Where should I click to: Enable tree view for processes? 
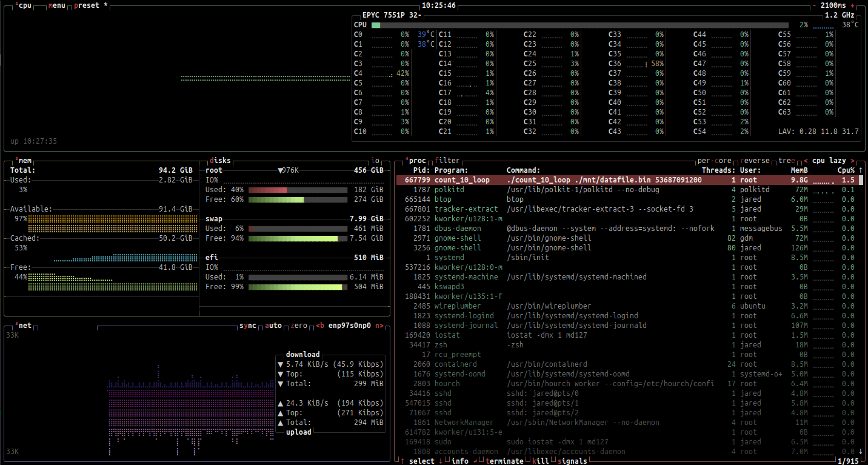(787, 161)
